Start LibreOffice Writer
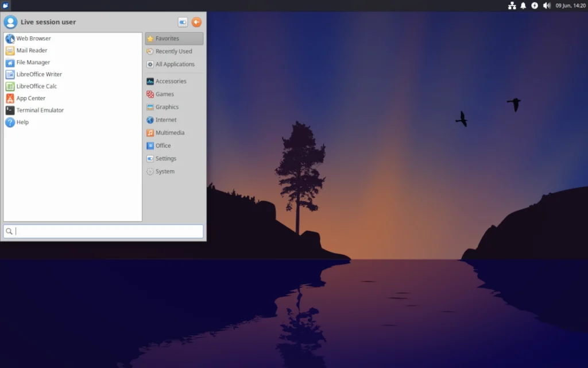588x368 pixels. (x=73, y=74)
